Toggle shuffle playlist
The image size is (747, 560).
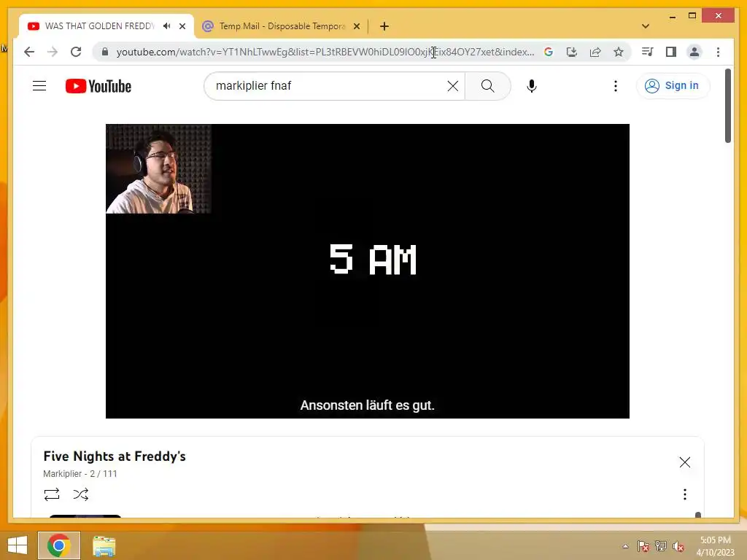tap(81, 494)
